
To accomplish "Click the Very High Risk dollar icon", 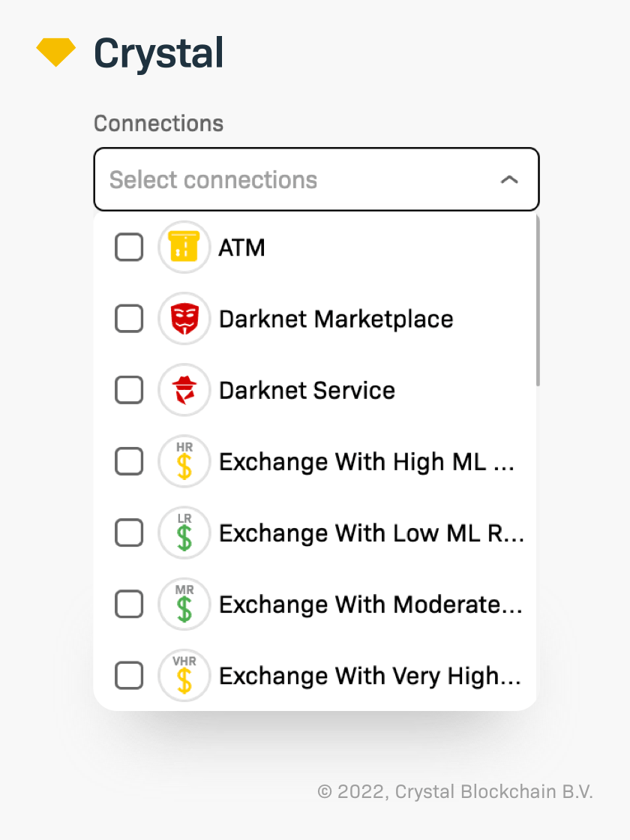I will click(x=184, y=675).
